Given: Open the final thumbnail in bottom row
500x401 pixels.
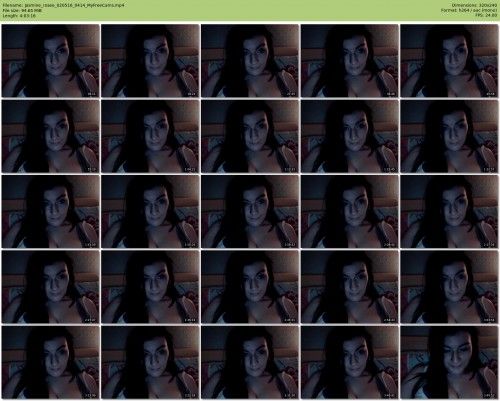Looking at the screenshot, I should pyautogui.click(x=449, y=362).
